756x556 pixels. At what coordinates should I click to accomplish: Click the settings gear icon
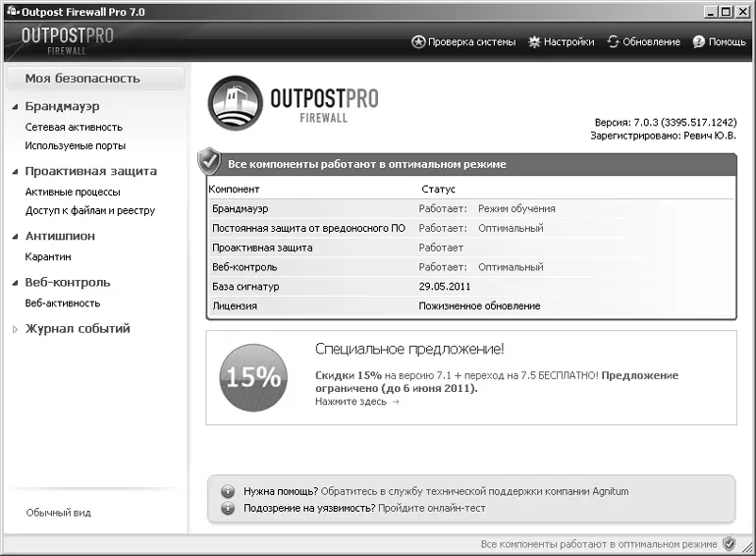pos(534,42)
